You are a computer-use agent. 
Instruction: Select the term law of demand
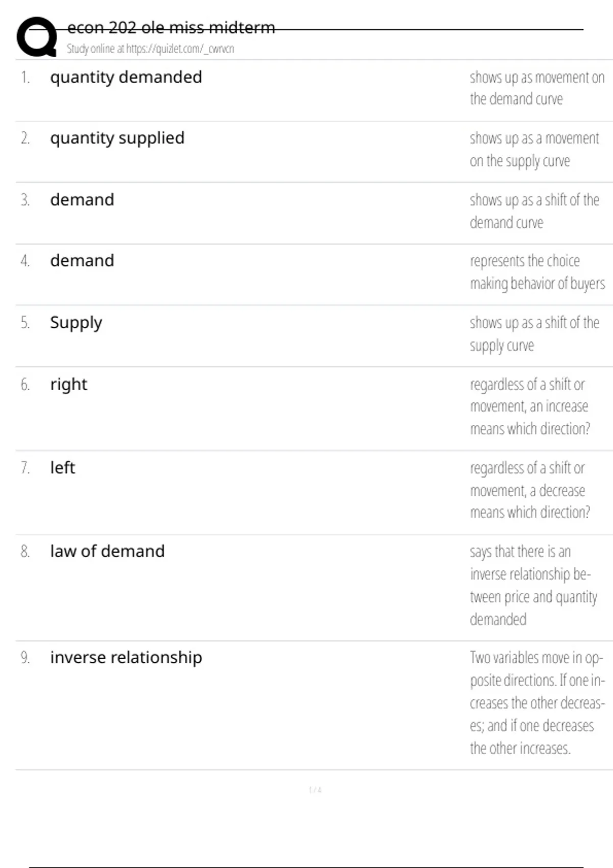tap(107, 551)
